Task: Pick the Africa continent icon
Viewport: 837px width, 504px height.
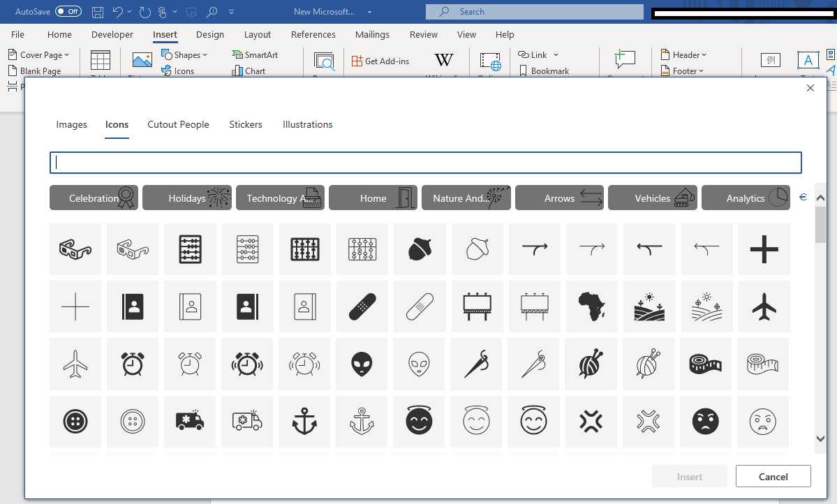Action: tap(592, 306)
